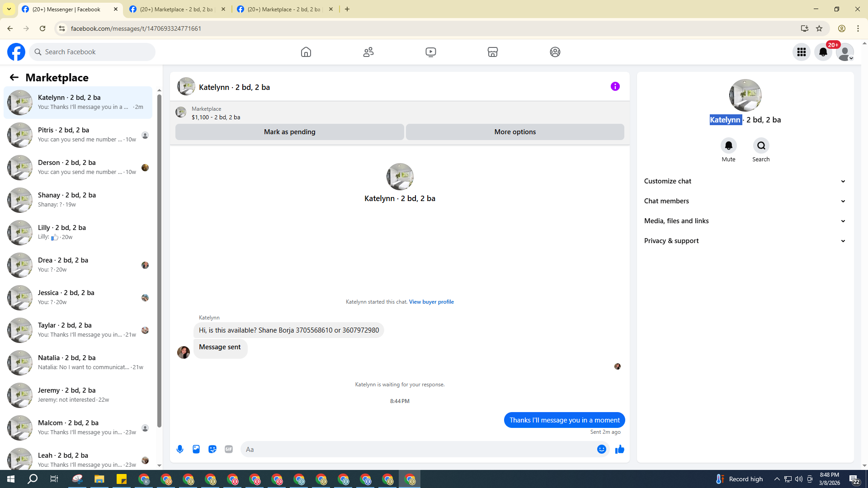The height and width of the screenshot is (488, 868).
Task: Expand Media, files and links section
Action: tap(745, 221)
